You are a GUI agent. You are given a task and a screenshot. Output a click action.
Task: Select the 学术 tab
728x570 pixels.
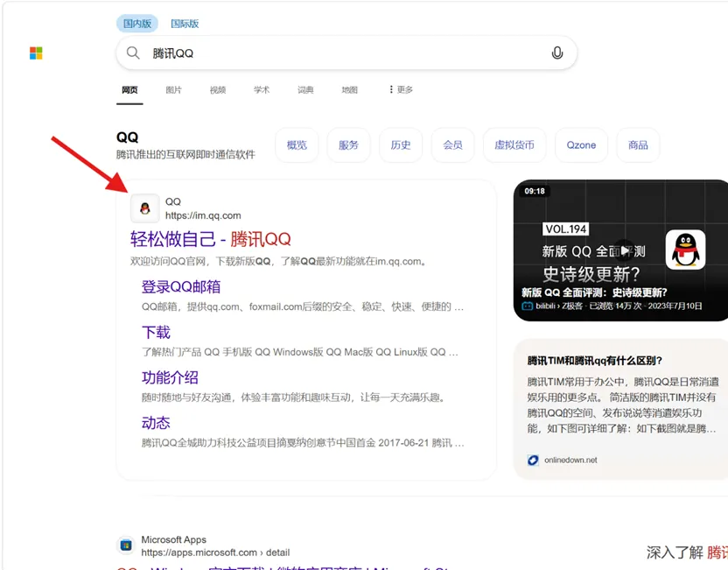click(262, 89)
